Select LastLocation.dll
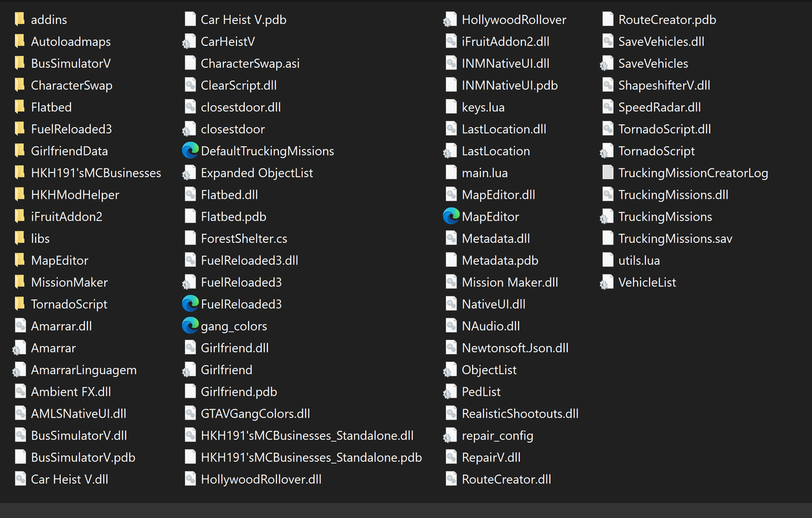Viewport: 812px width, 518px height. [x=495, y=129]
